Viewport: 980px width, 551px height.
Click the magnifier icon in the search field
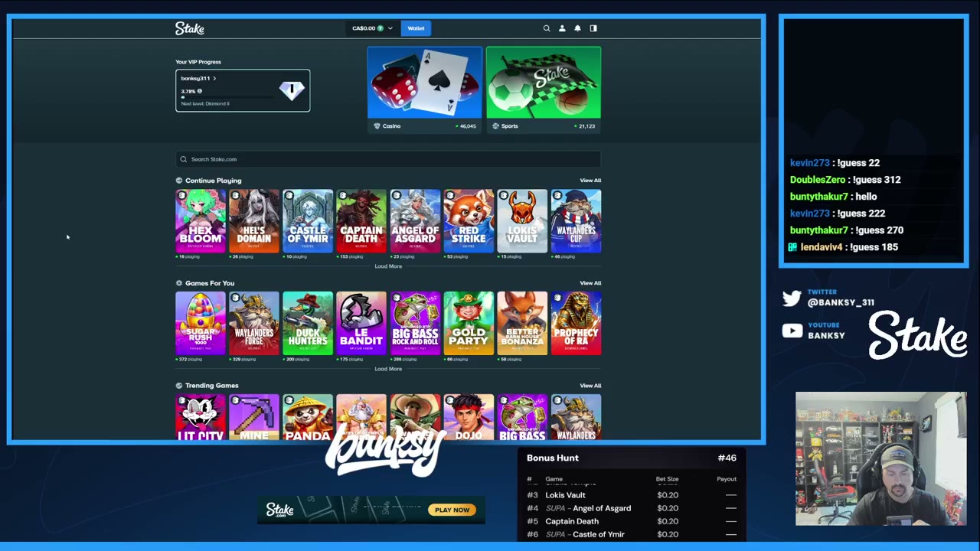pyautogui.click(x=184, y=159)
